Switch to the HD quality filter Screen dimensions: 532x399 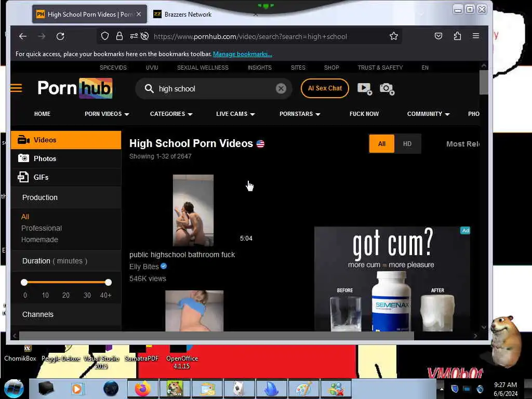pos(407,144)
